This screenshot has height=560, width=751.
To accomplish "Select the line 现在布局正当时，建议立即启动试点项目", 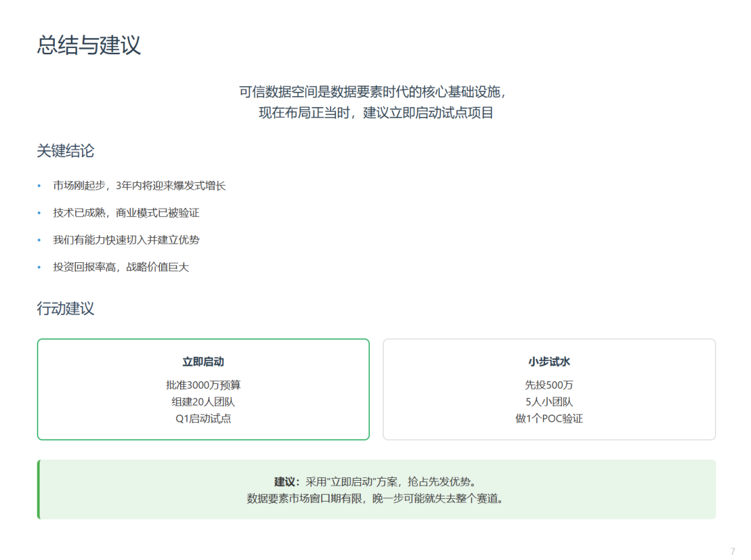I will point(376,113).
